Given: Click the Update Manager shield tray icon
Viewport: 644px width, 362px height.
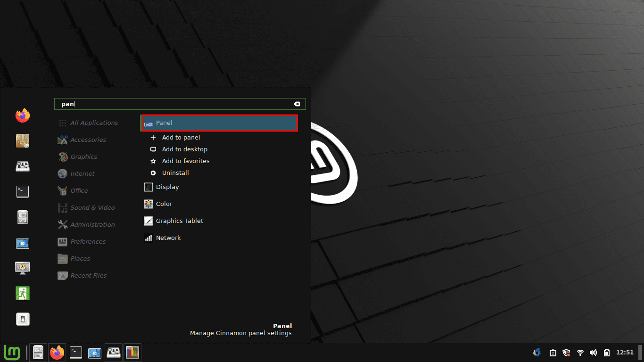Looking at the screenshot, I should coord(567,353).
